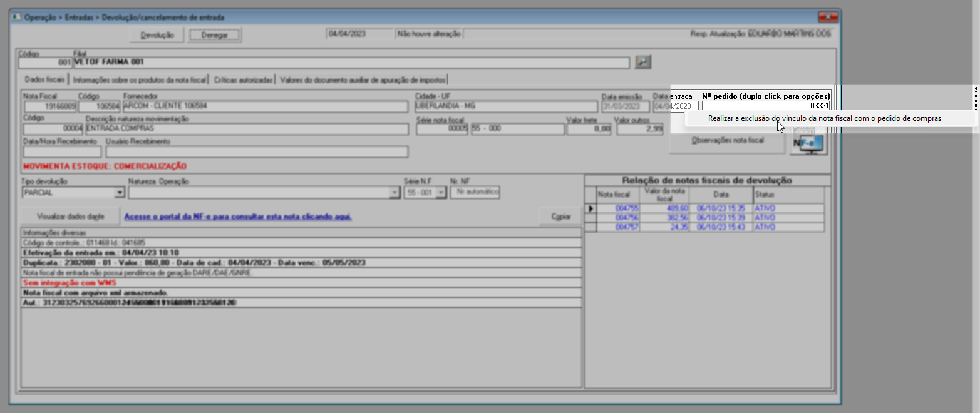Open the NF-e monitor icon

click(x=809, y=143)
